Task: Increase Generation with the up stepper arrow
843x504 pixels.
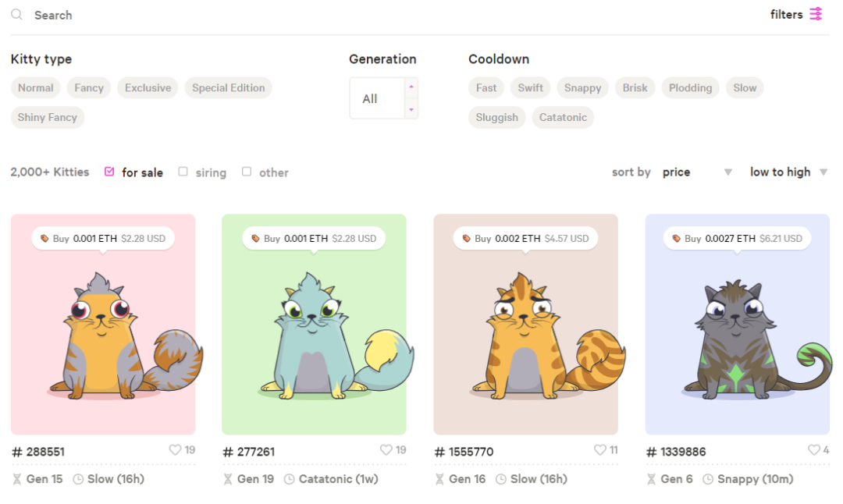Action: click(411, 87)
